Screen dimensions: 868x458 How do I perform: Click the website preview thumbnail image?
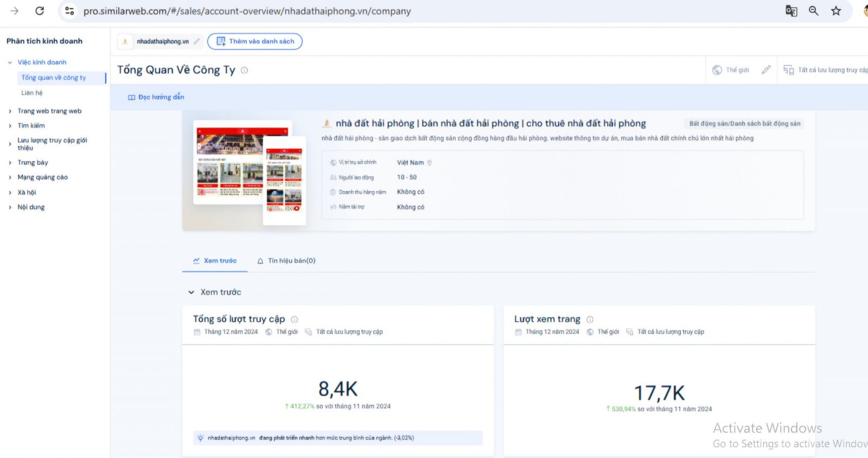click(x=250, y=171)
